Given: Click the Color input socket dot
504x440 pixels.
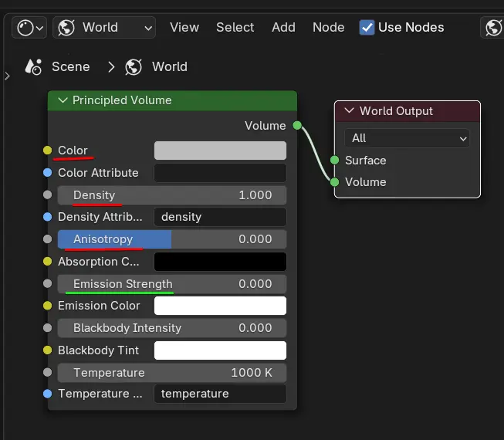Looking at the screenshot, I should click(x=48, y=151).
